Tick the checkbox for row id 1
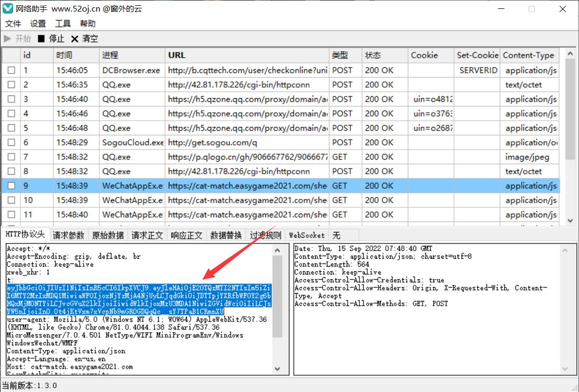 pos(11,70)
